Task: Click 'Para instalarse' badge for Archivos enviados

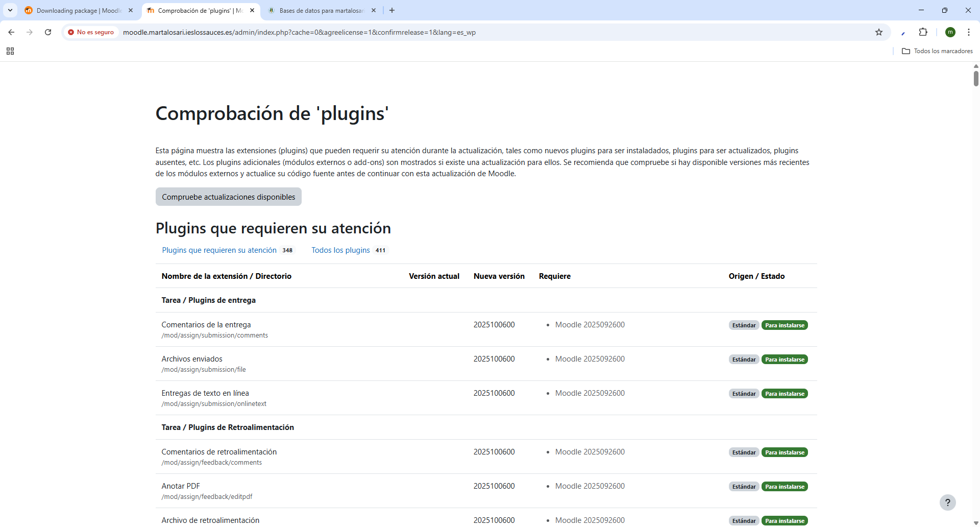Action: (785, 360)
